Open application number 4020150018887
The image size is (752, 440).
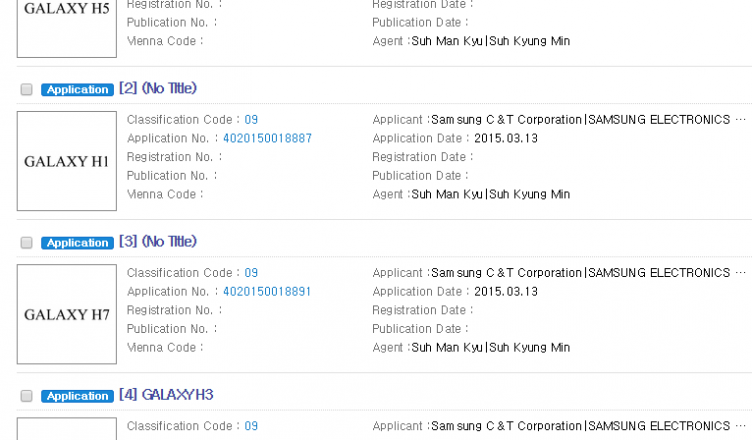(x=267, y=138)
